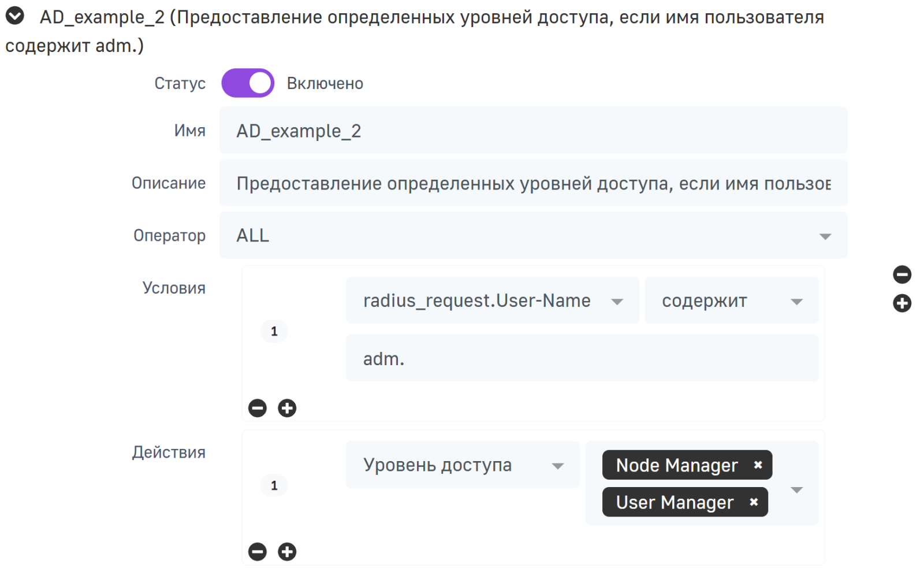Remove the Node Manager tag
This screenshot has height=583, width=924.
(x=758, y=465)
